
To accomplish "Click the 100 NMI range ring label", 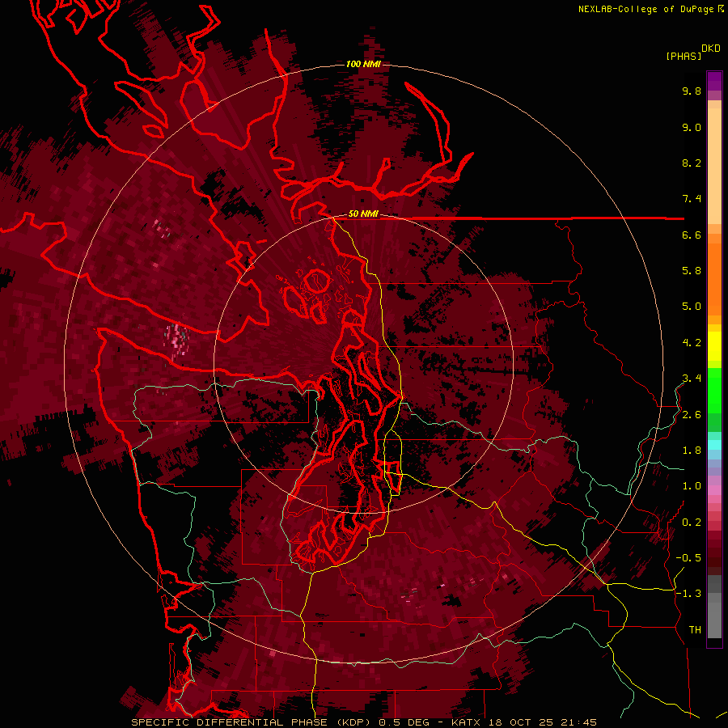I will pos(363,64).
